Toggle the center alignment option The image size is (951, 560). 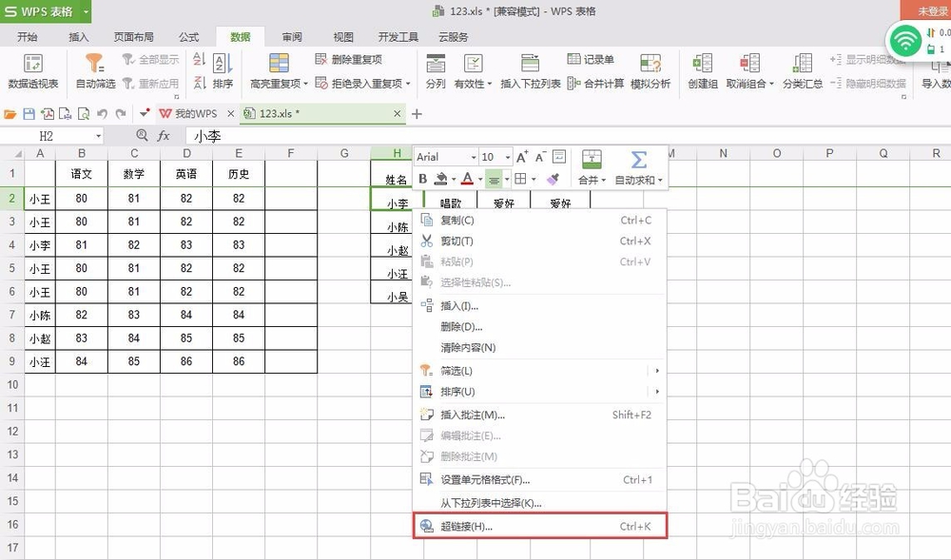tap(494, 178)
